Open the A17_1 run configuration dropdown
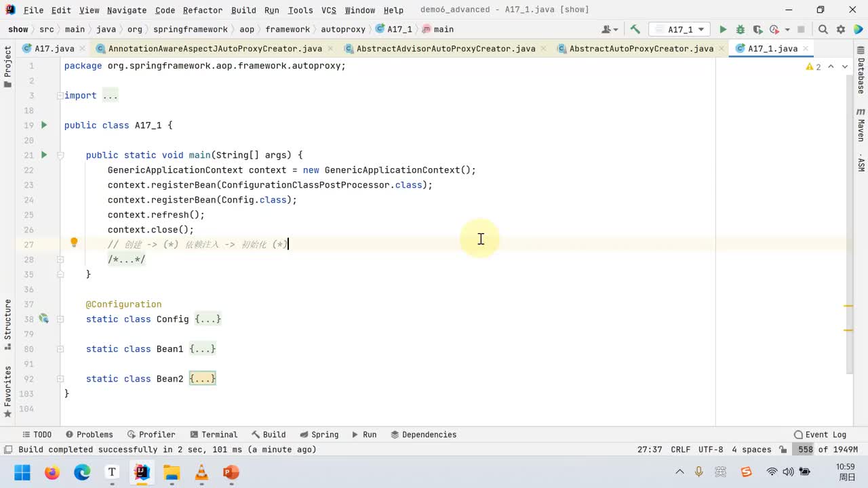 click(679, 30)
